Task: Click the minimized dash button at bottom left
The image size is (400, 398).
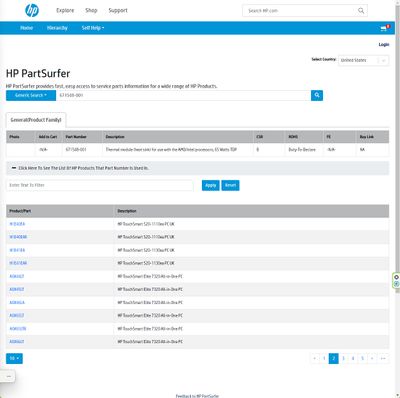Action: (x=9, y=376)
